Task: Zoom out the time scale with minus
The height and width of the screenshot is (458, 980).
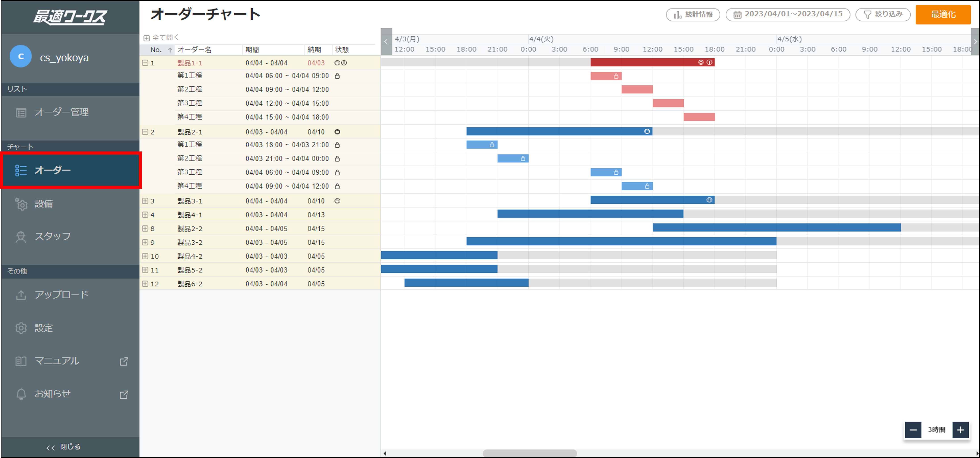Action: [913, 430]
